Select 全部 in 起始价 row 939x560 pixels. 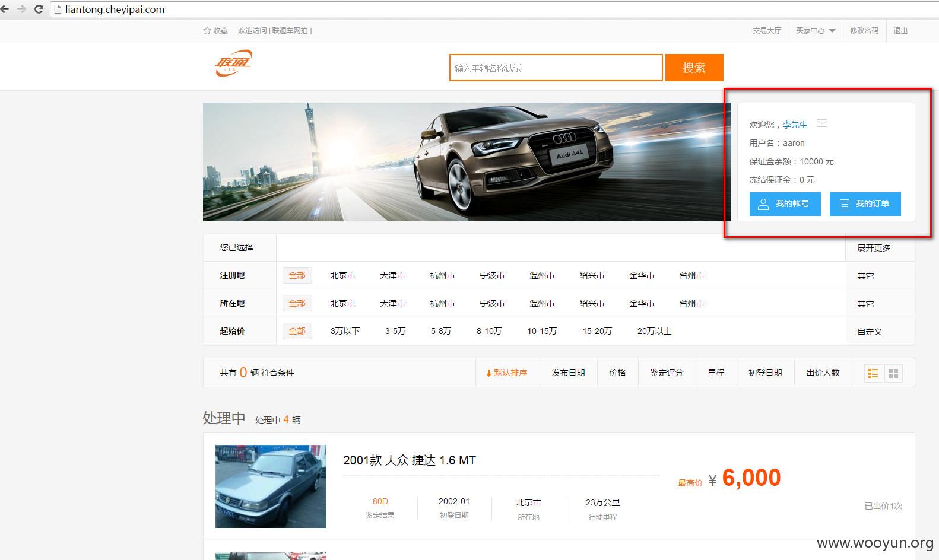[x=297, y=331]
